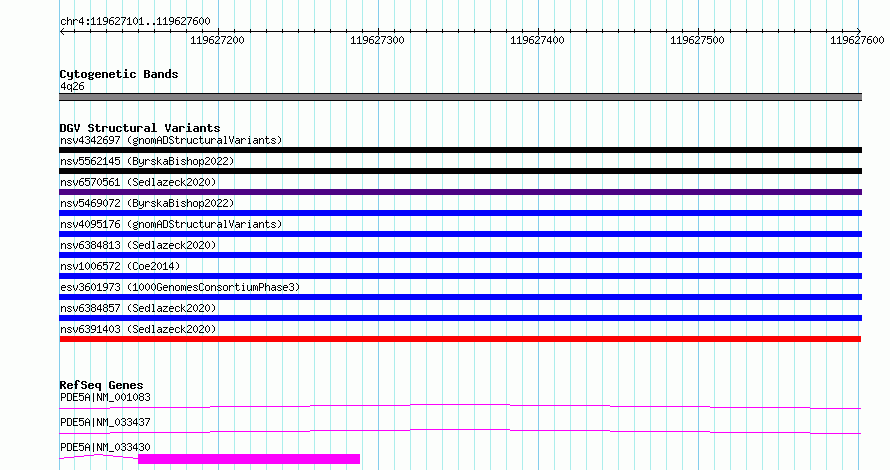Click ruler position 119627300
This screenshot has width=890, height=470.
(377, 40)
